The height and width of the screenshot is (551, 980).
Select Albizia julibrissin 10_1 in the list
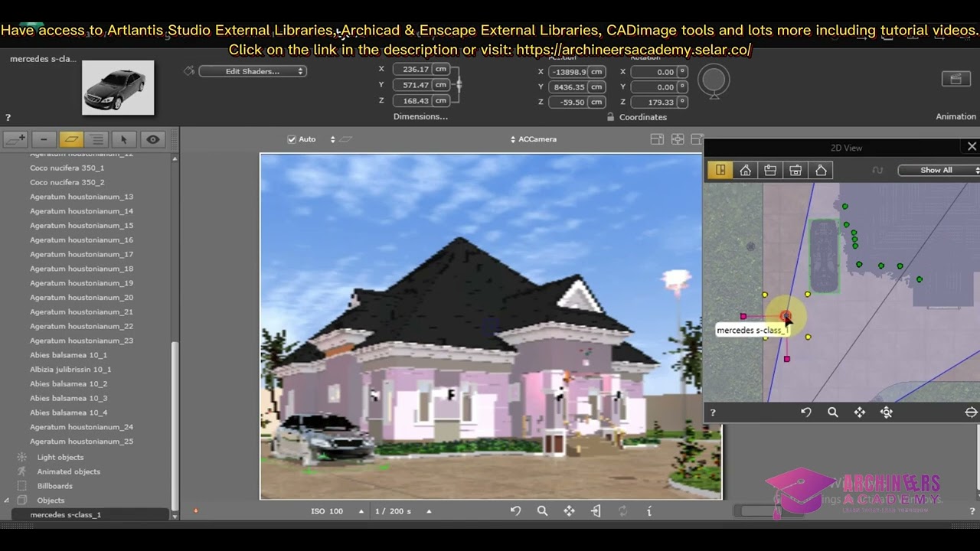pos(70,369)
